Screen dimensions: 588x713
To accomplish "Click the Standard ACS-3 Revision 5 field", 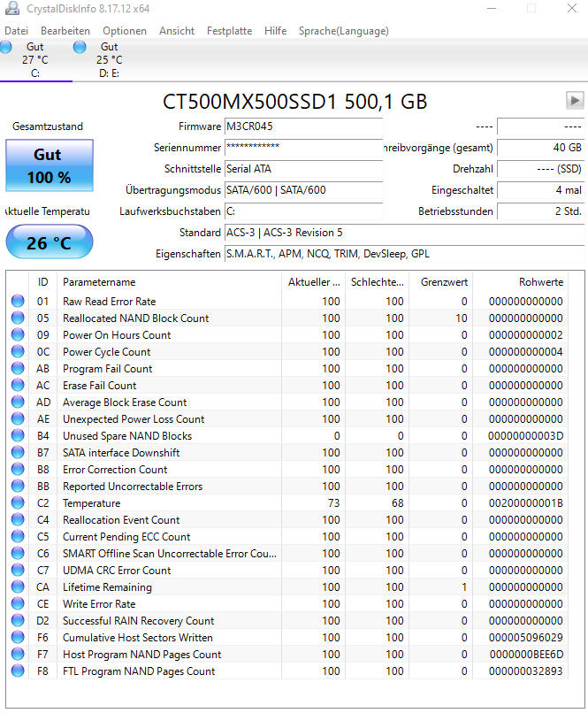I will [x=404, y=233].
